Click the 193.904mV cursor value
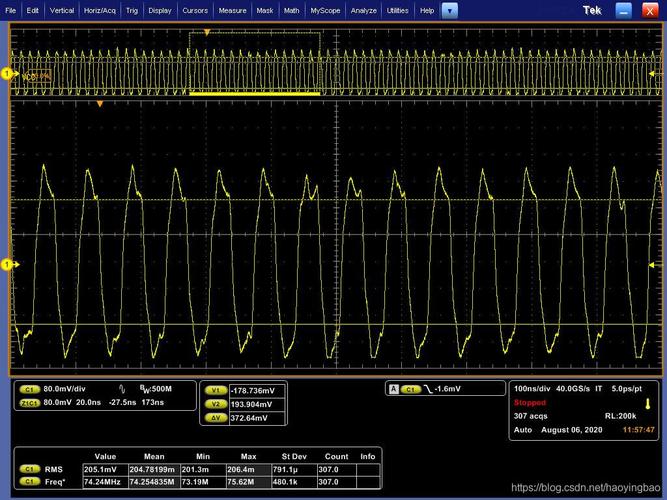 257,404
